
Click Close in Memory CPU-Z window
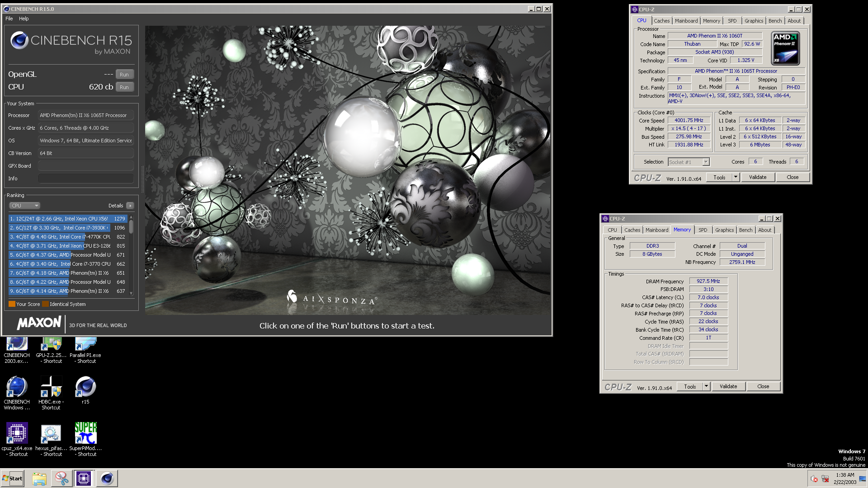[763, 386]
